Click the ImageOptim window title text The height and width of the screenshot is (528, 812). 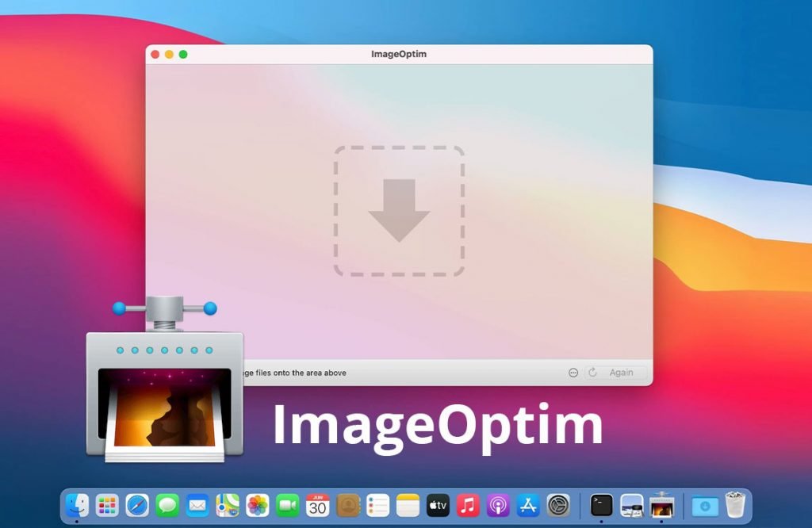tap(399, 54)
